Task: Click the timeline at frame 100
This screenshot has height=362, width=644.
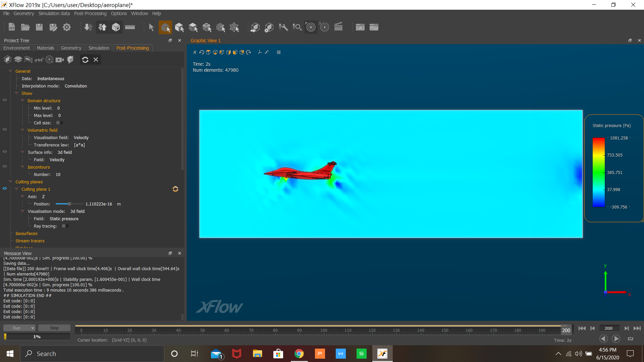Action: point(324,330)
